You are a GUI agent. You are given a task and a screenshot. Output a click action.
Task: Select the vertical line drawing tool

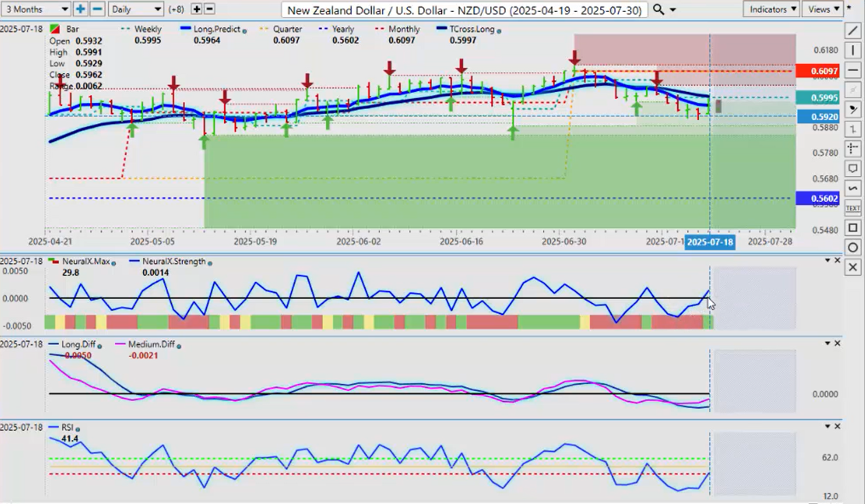[853, 51]
